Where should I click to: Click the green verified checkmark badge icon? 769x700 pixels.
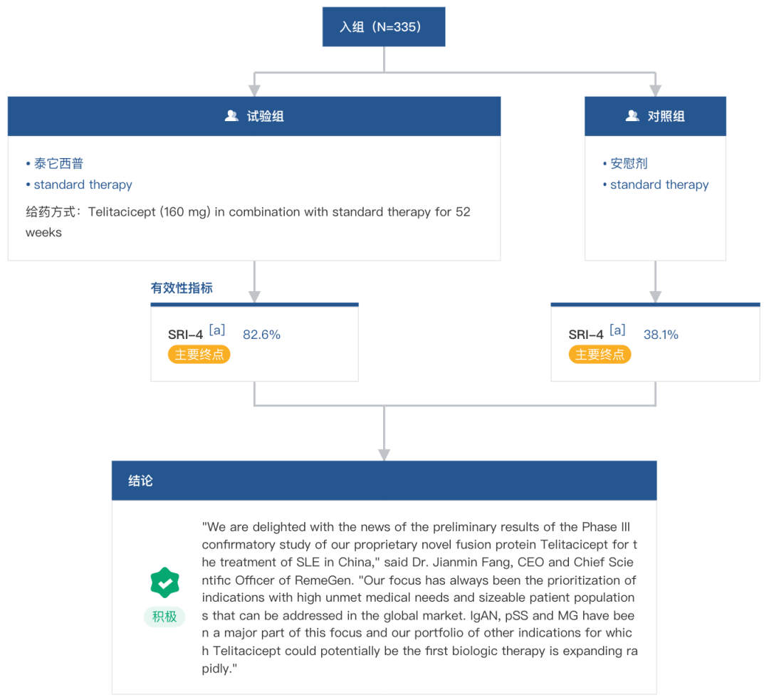(x=164, y=583)
